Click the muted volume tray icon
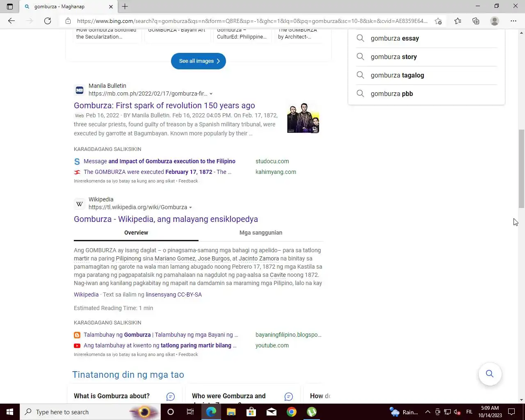525x420 pixels. (x=457, y=412)
